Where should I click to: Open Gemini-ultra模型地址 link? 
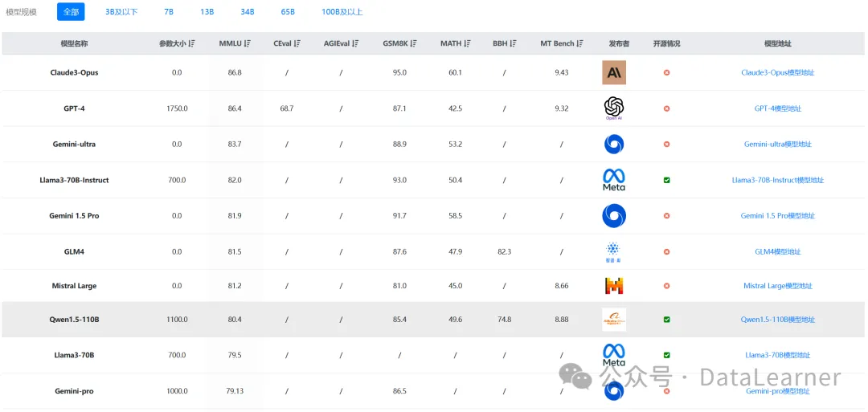click(778, 145)
